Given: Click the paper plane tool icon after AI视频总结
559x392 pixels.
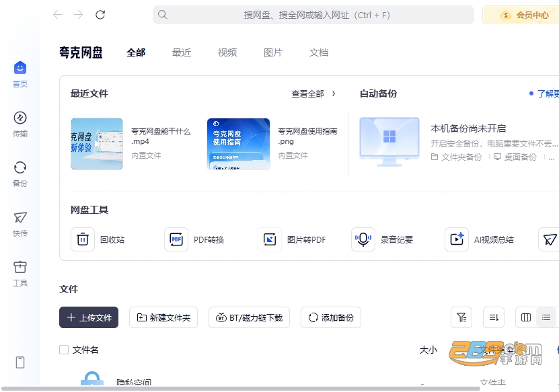Looking at the screenshot, I should coord(549,239).
